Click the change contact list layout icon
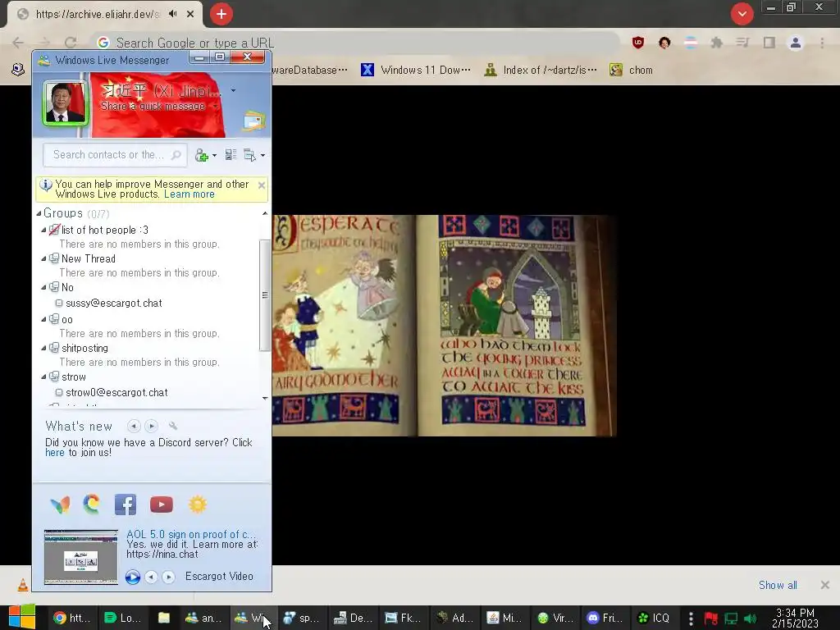Screen dimensions: 840x630 point(231,155)
